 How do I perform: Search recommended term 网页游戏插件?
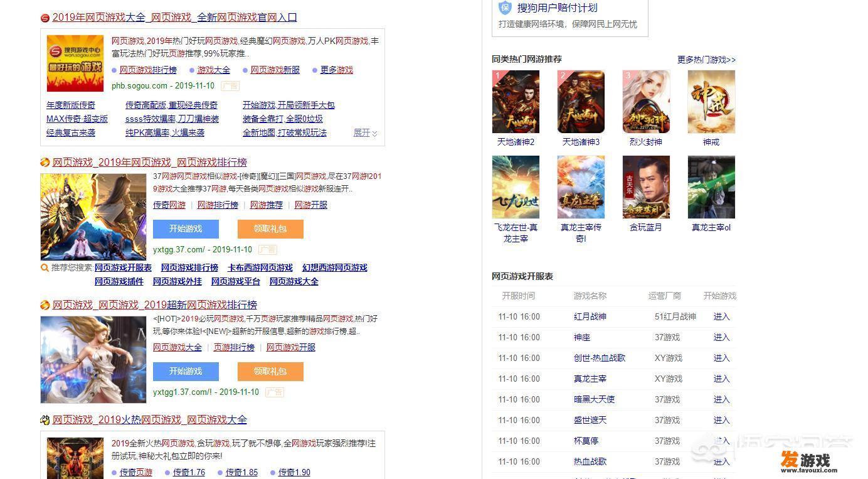119,282
